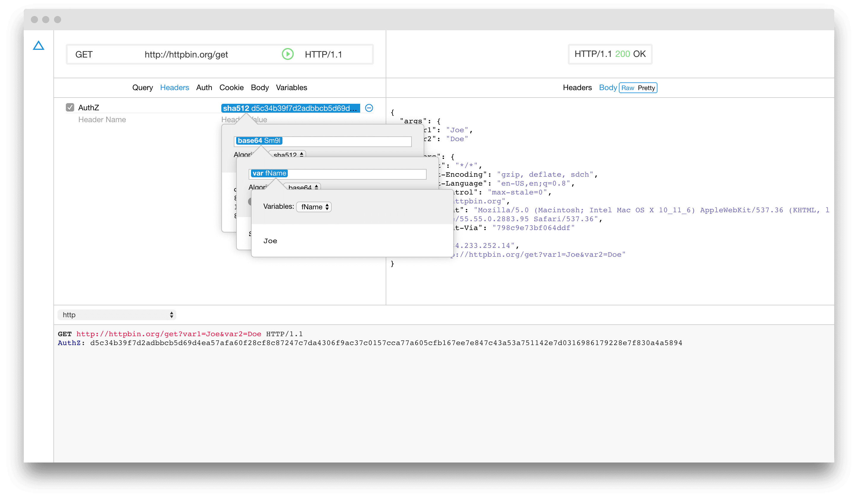858x504 pixels.
Task: Click the blue triangle app logo
Action: click(39, 46)
